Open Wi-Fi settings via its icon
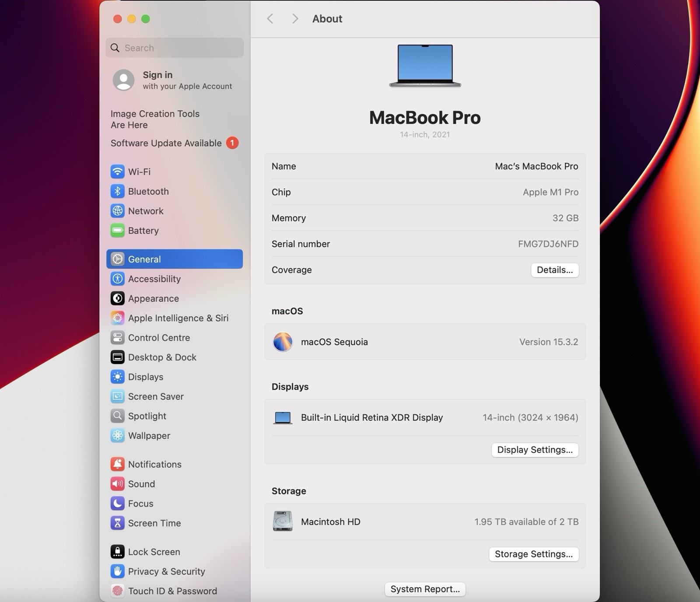Screen dimensions: 700x602 pyautogui.click(x=117, y=171)
